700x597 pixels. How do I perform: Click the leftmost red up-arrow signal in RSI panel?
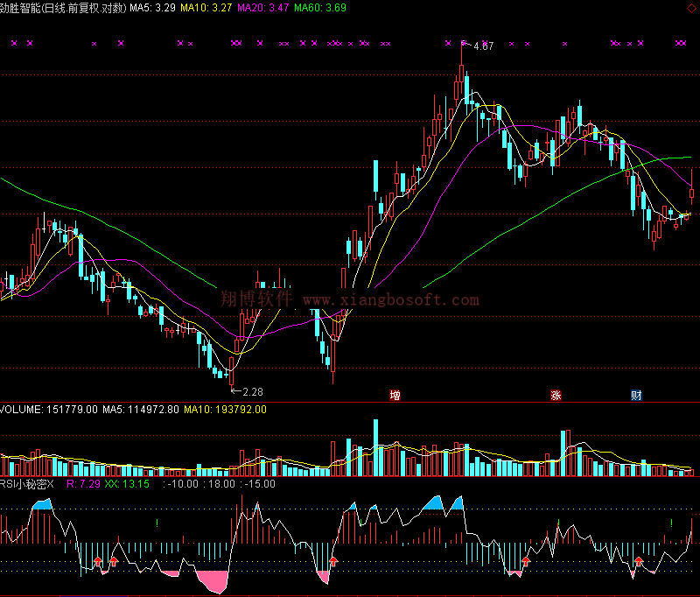click(x=98, y=561)
